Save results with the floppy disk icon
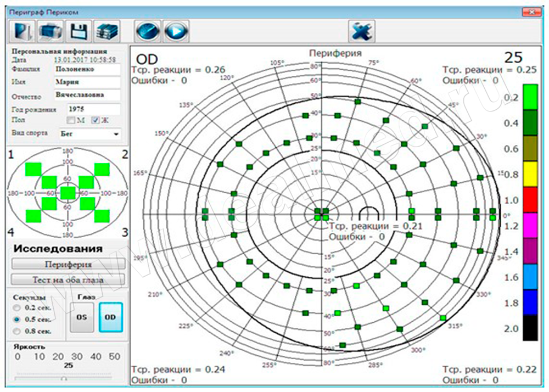 pos(79,31)
